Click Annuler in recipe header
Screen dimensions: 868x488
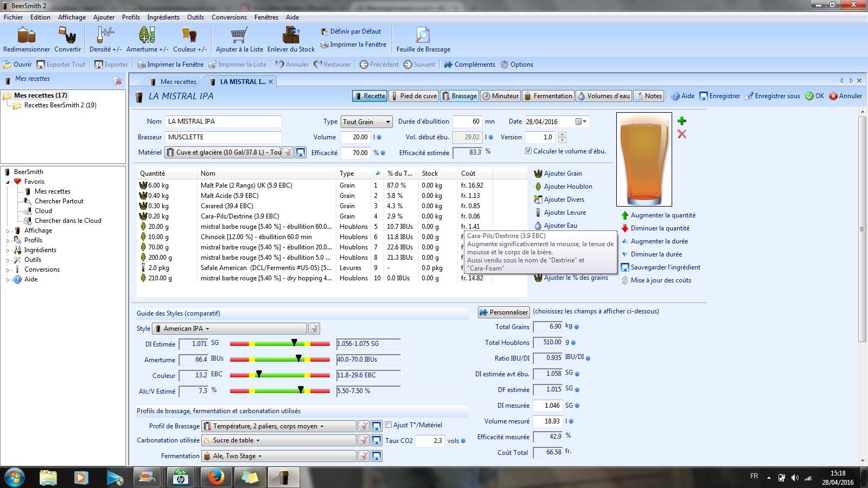click(x=846, y=96)
